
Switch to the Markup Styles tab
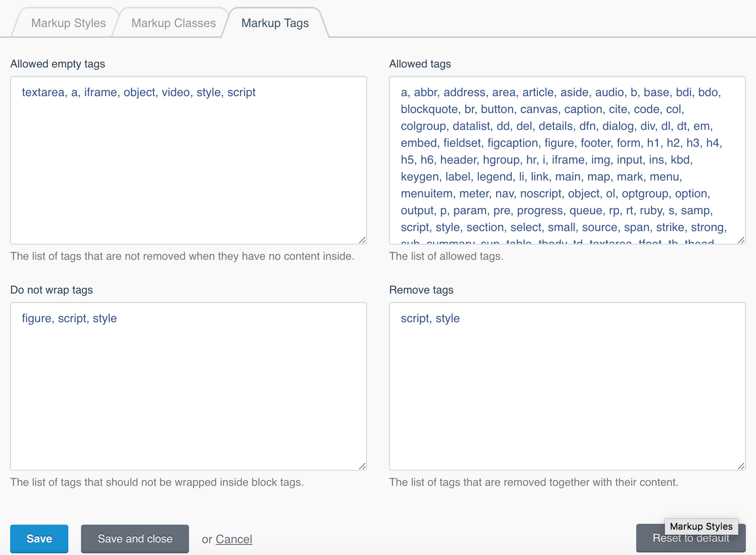[x=68, y=23]
